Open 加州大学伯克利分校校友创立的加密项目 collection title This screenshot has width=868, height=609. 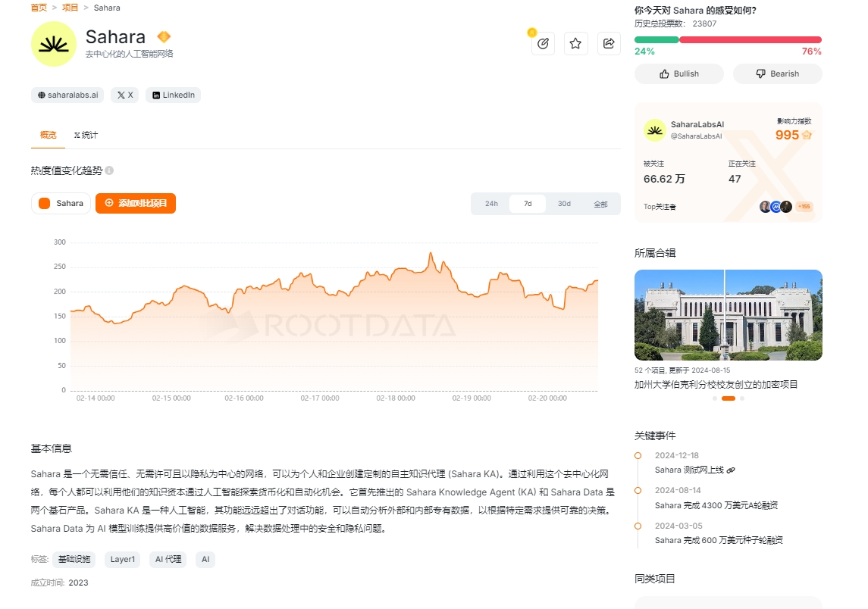[x=716, y=385]
